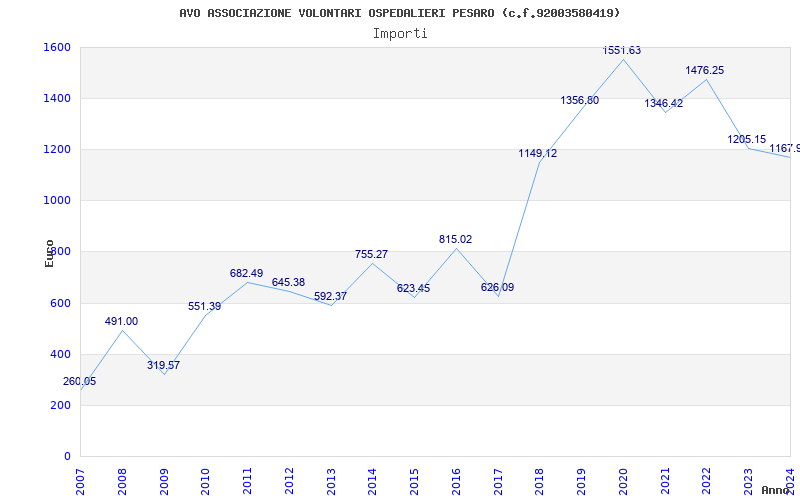Select the 491.00 data label

[121, 321]
